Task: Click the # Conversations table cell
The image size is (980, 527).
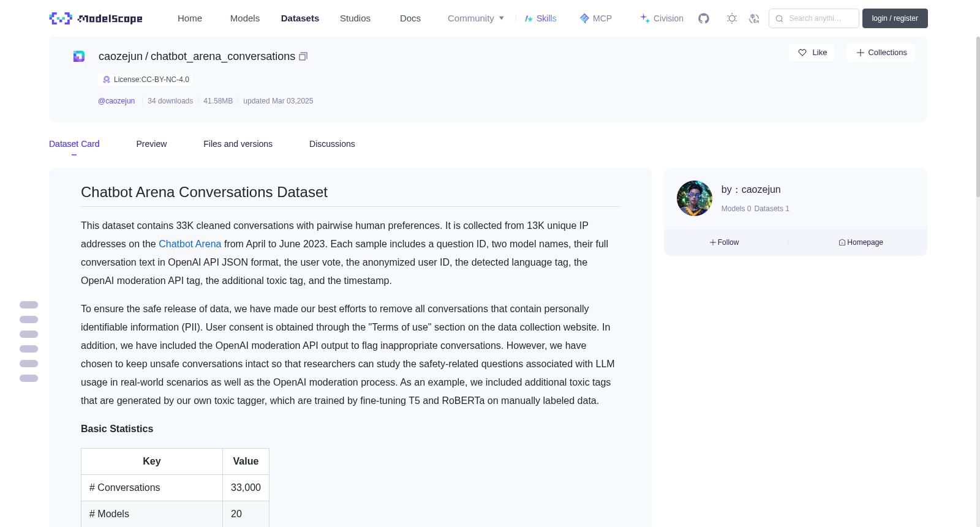Action: (152, 488)
